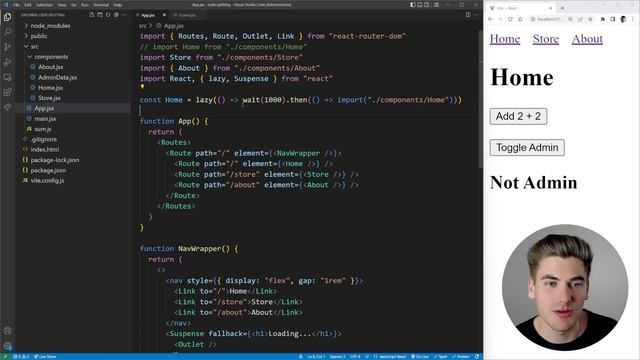The width and height of the screenshot is (640, 360).
Task: Click the browser address bar
Action: (561, 19)
